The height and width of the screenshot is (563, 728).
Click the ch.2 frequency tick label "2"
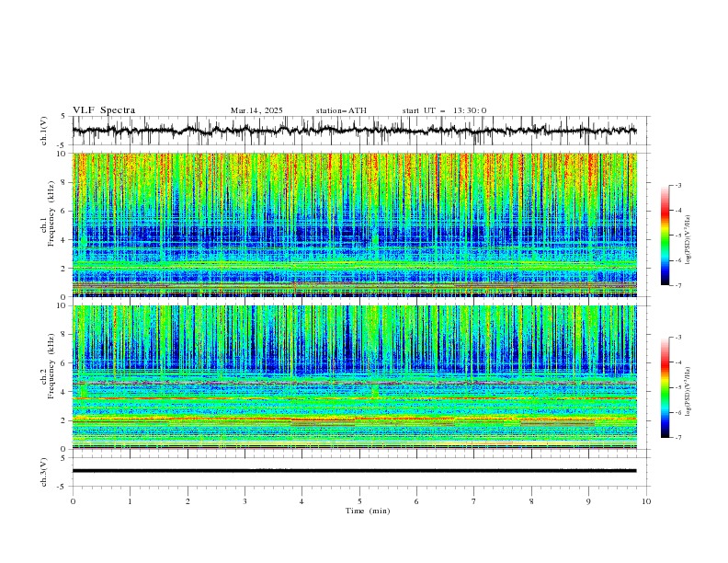(x=65, y=420)
